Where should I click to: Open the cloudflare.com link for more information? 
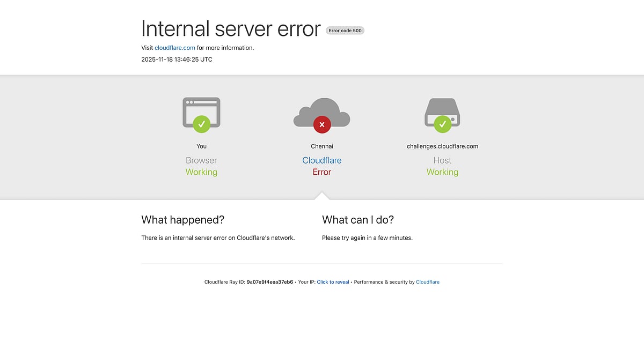tap(175, 48)
